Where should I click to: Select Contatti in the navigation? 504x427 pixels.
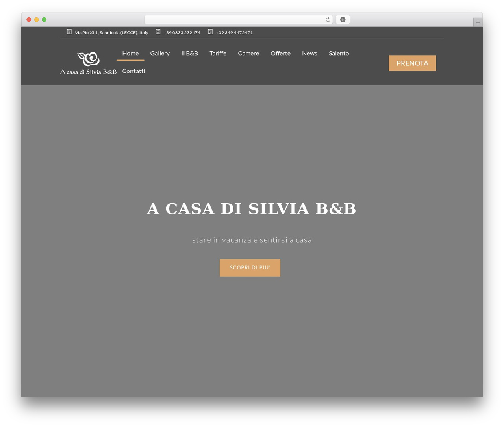pyautogui.click(x=133, y=71)
